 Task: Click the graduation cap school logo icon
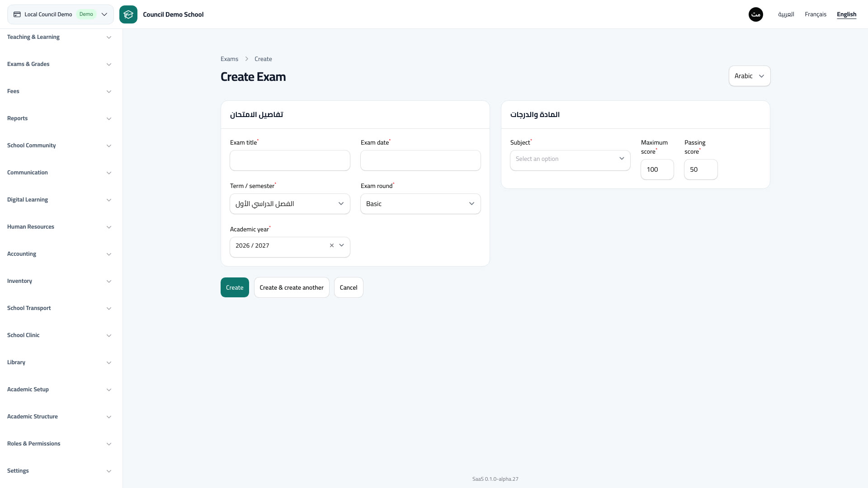[x=128, y=14]
